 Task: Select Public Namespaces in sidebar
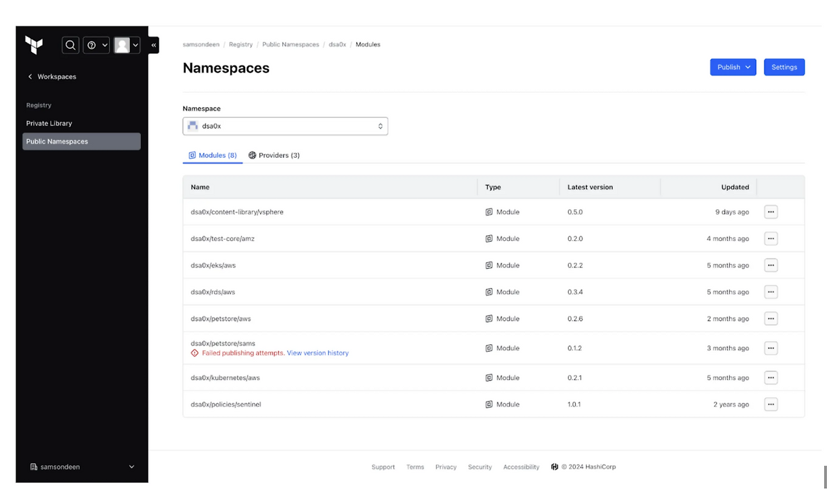(x=81, y=142)
